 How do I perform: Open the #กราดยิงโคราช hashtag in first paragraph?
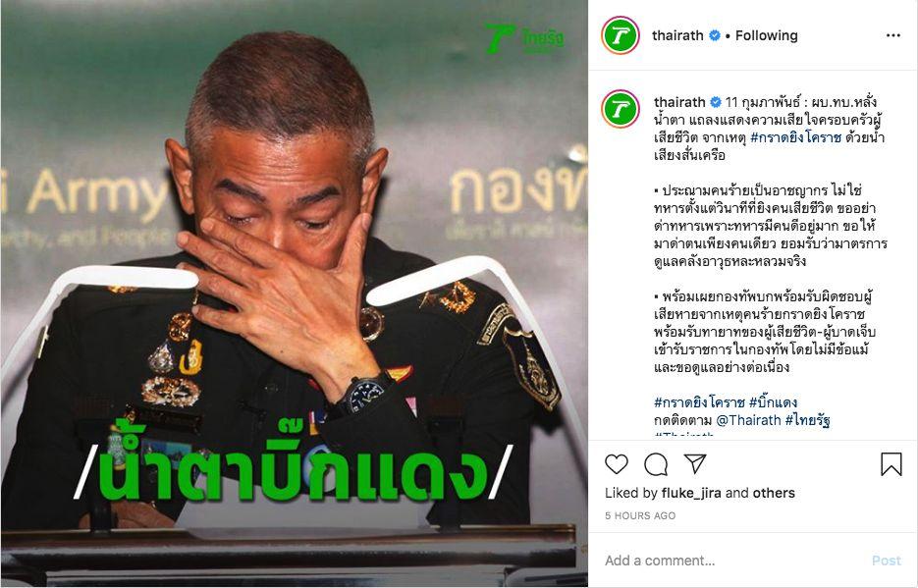point(795,137)
